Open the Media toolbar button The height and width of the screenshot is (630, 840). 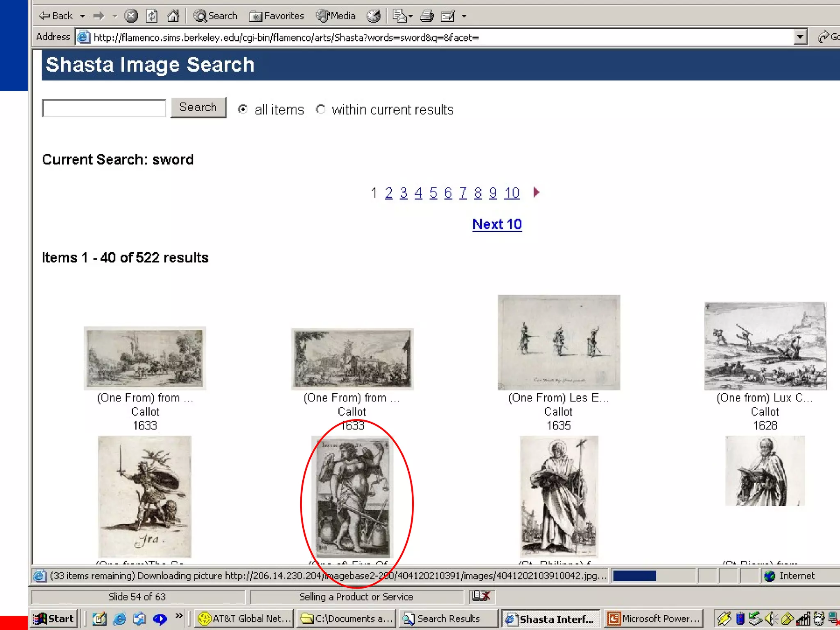point(336,16)
